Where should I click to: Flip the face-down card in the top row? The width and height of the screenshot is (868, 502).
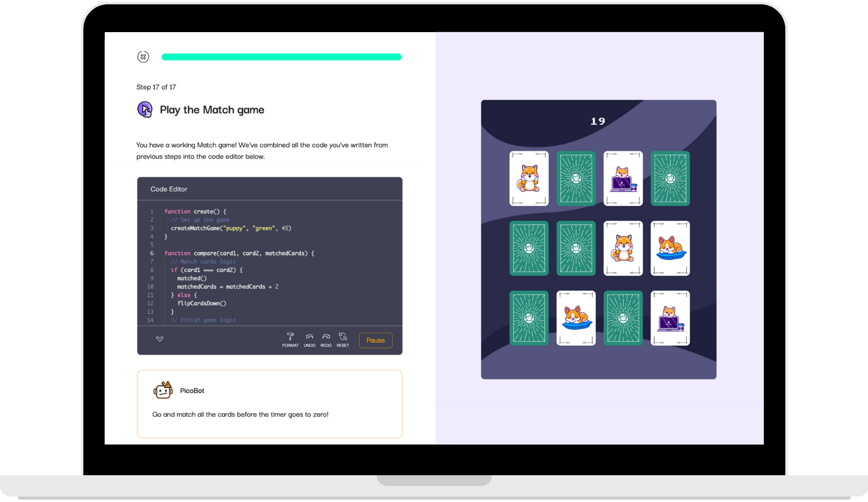click(577, 179)
